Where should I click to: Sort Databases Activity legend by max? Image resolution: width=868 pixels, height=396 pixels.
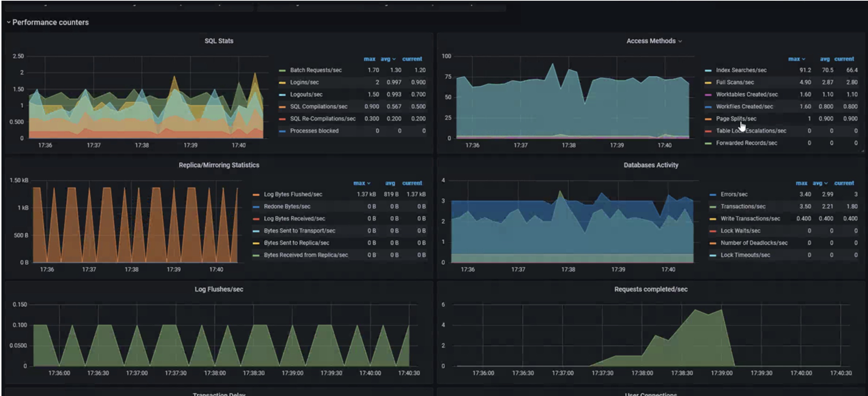[801, 183]
